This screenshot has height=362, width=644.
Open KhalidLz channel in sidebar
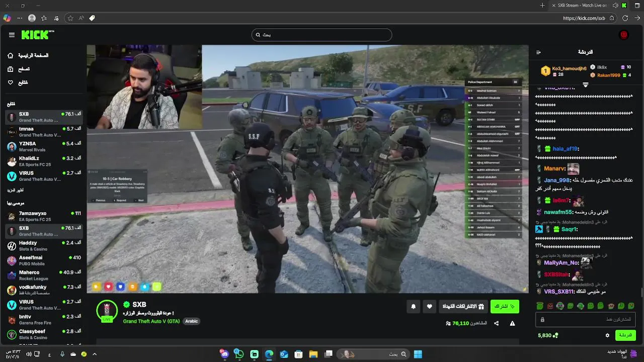tap(44, 161)
